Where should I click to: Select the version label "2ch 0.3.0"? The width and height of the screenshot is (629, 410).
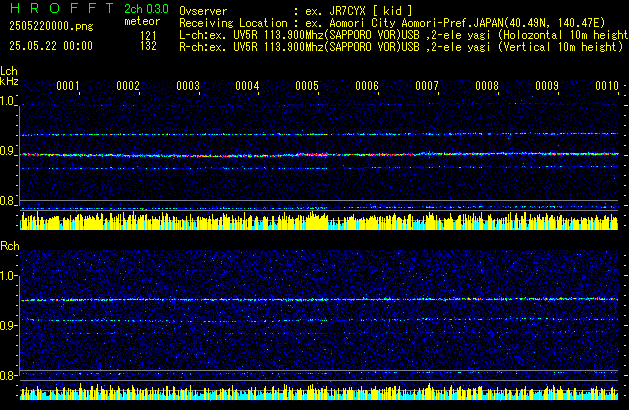146,9
